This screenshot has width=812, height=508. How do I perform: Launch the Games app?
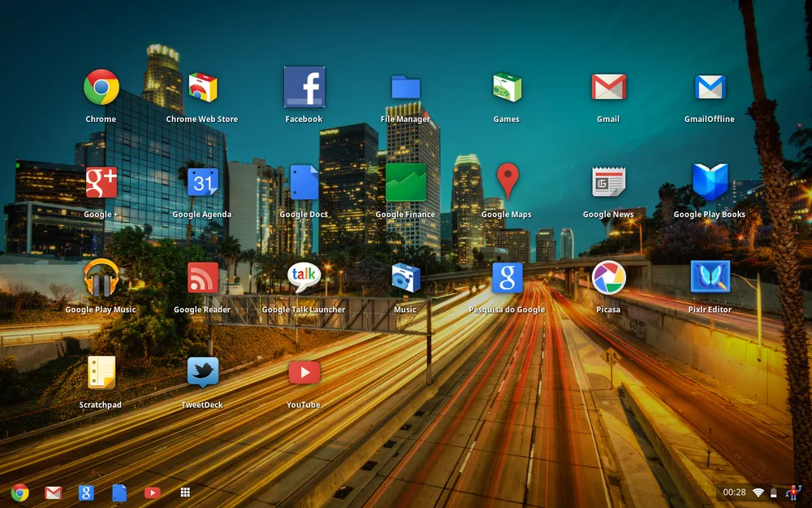507,88
